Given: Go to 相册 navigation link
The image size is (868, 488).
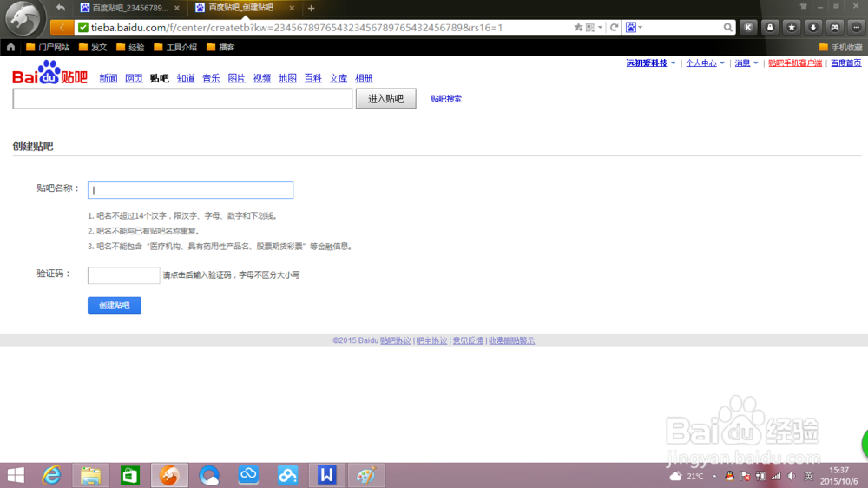Looking at the screenshot, I should click(x=365, y=78).
